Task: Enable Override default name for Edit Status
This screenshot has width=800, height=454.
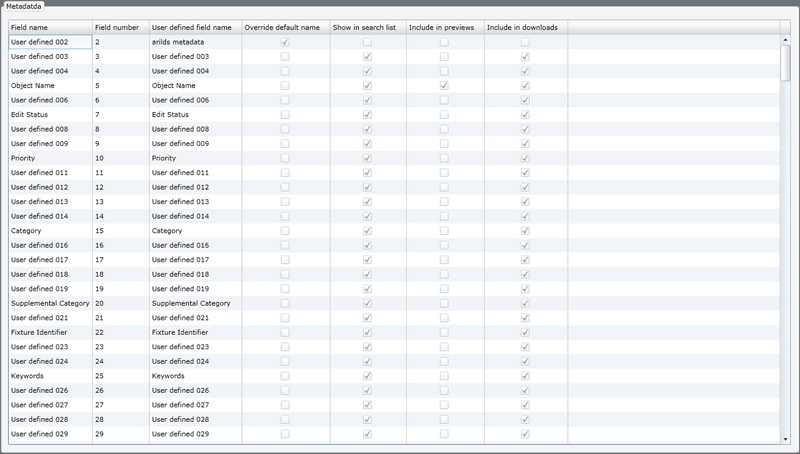Action: [x=286, y=115]
